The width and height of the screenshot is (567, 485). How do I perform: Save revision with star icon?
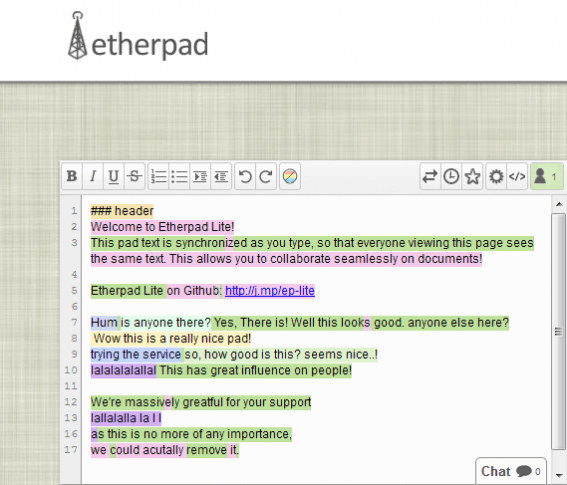pos(472,176)
